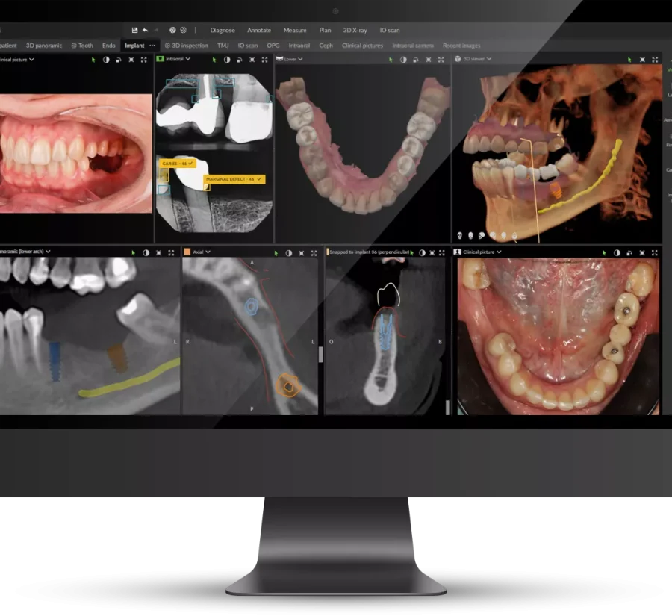
Task: Click the undo arrow icon
Action: click(x=146, y=30)
